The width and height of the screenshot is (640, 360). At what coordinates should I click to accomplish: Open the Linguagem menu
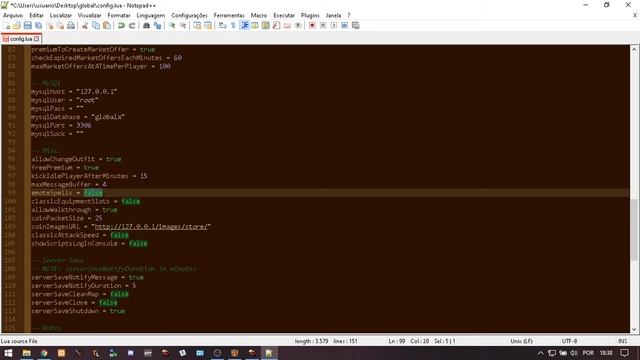(x=151, y=15)
